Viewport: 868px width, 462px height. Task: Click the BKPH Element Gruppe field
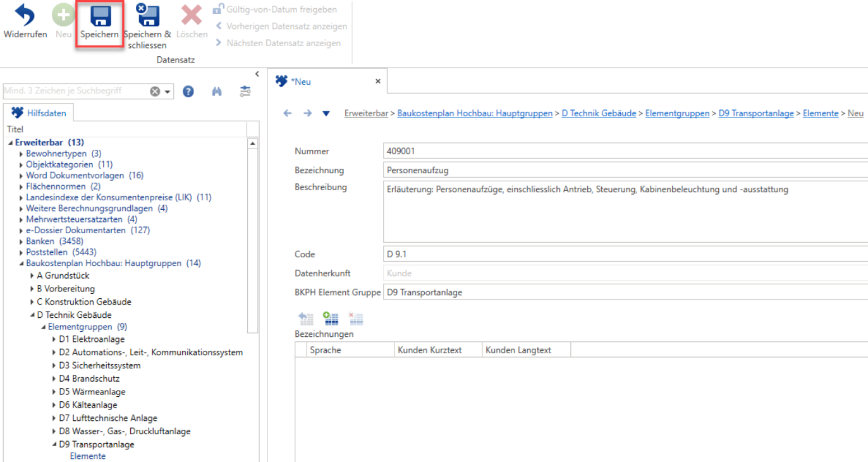625,293
